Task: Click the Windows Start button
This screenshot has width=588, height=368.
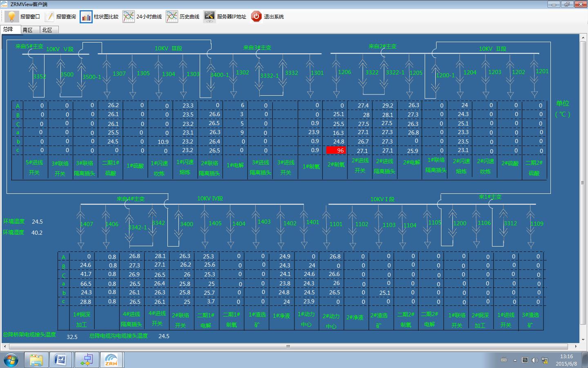Action: 11,360
